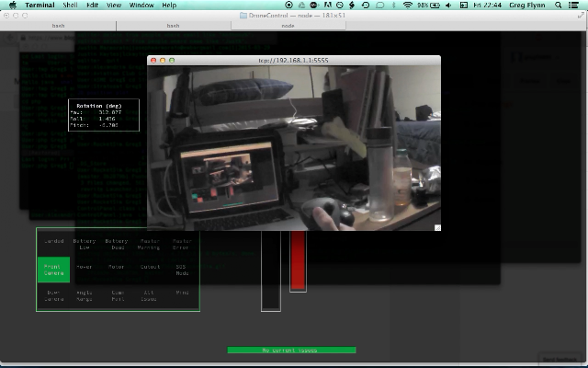
Task: Click the volume speaker icon
Action: click(x=448, y=5)
